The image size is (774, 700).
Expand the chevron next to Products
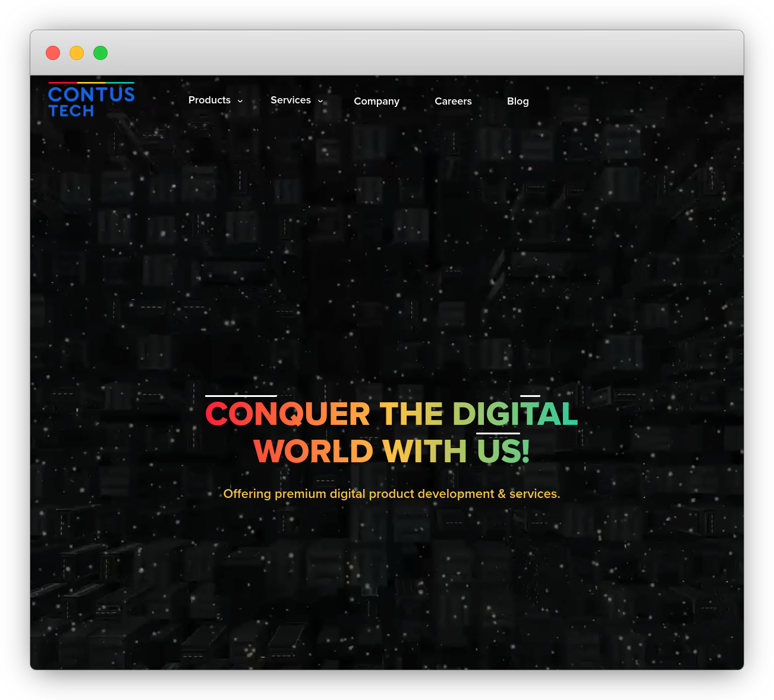pos(240,102)
